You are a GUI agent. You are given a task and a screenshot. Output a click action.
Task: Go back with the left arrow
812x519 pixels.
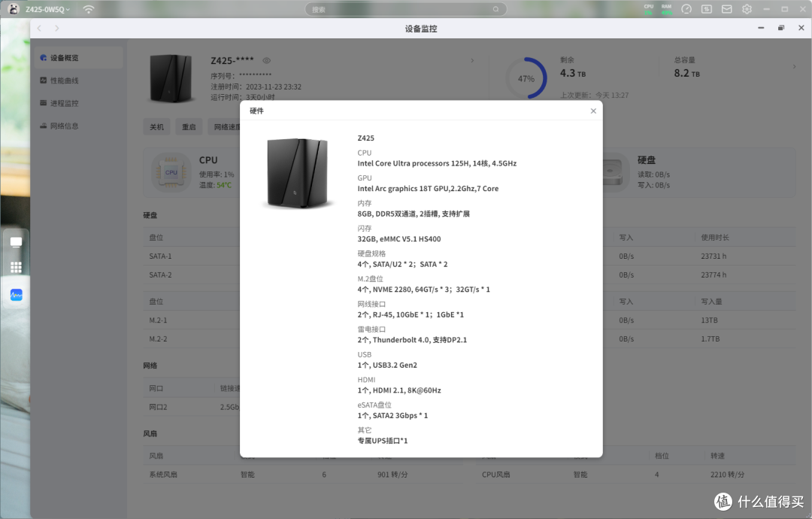pos(39,29)
